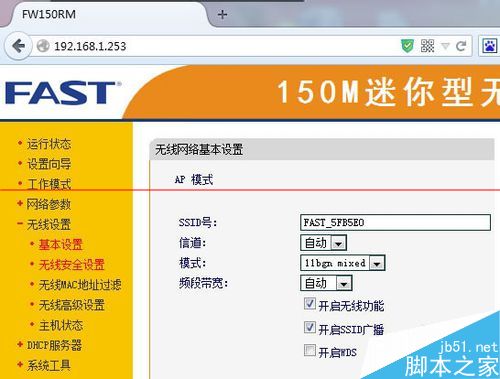
Task: Enable 开启WDS checkbox
Action: coord(310,350)
